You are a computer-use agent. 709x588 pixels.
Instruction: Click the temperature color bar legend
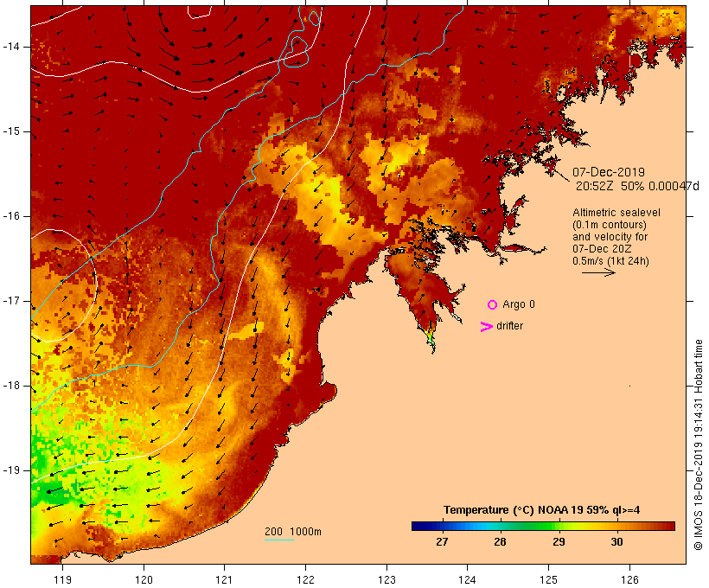coord(543,526)
